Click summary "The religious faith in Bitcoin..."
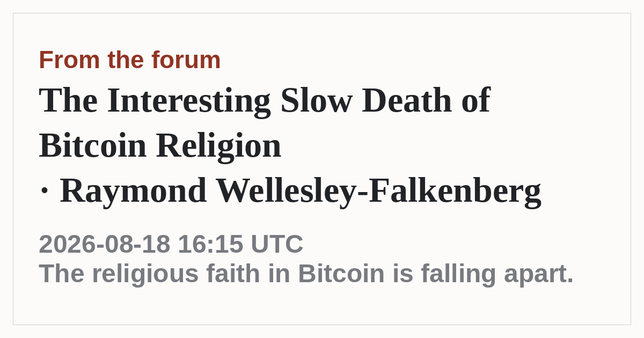Image resolution: width=644 pixels, height=338 pixels. click(306, 274)
